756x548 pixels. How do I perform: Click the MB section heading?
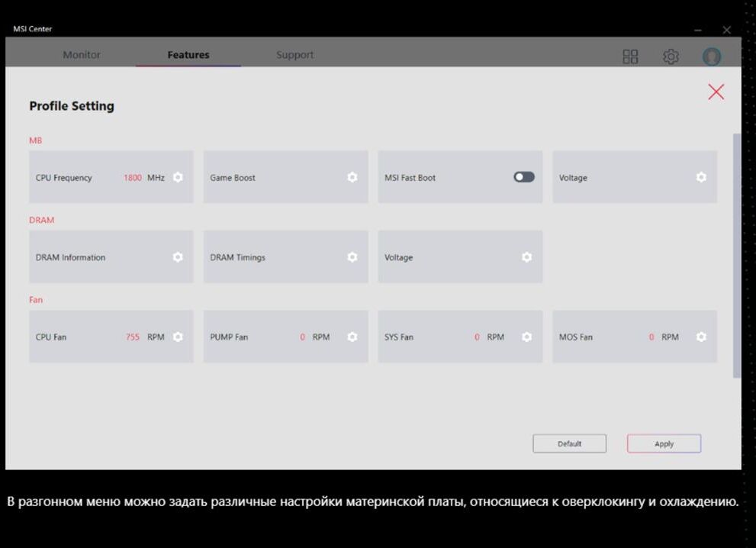click(36, 140)
